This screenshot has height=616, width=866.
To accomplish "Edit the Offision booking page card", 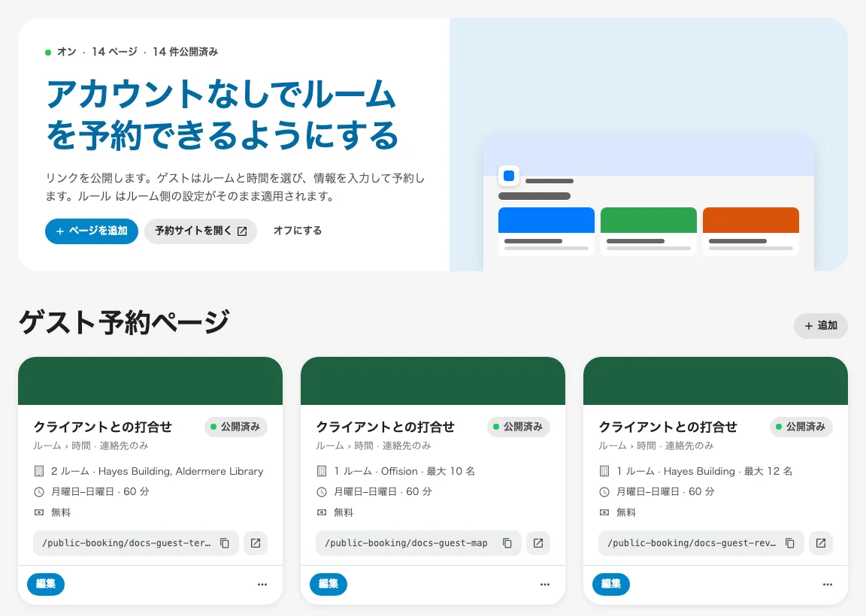I will (x=329, y=584).
